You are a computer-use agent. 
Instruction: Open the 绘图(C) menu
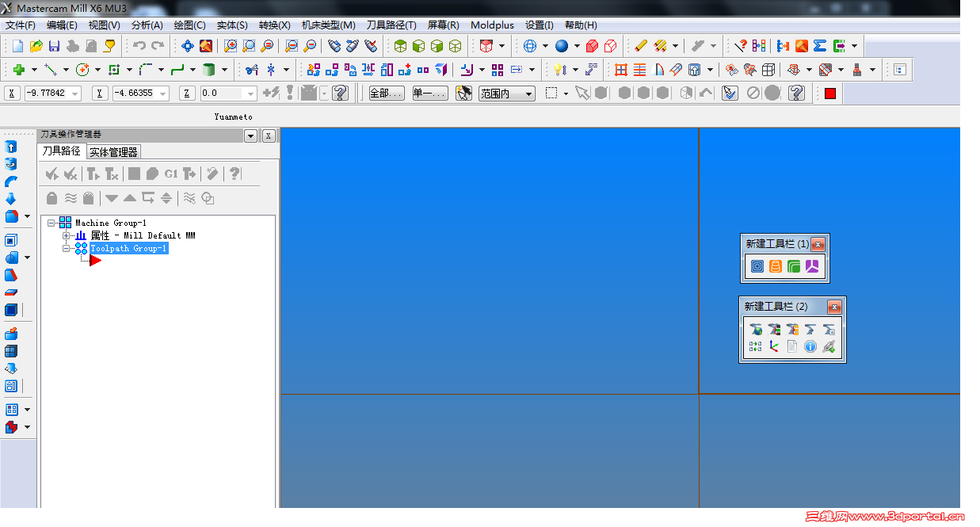pos(189,25)
